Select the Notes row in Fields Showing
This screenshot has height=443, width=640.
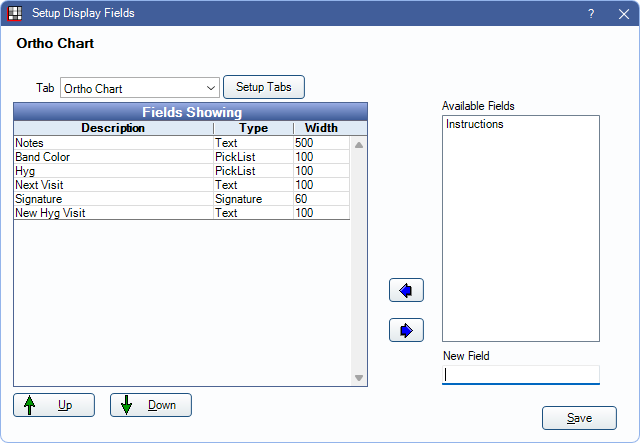[110, 143]
